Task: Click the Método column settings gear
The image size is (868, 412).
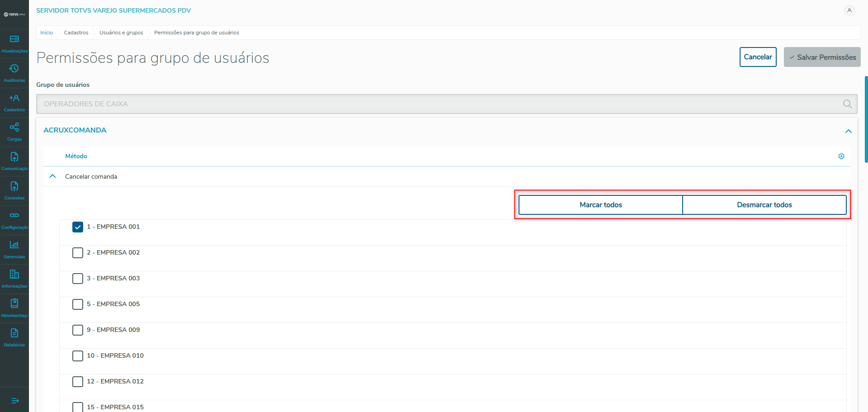Action: pyautogui.click(x=841, y=156)
